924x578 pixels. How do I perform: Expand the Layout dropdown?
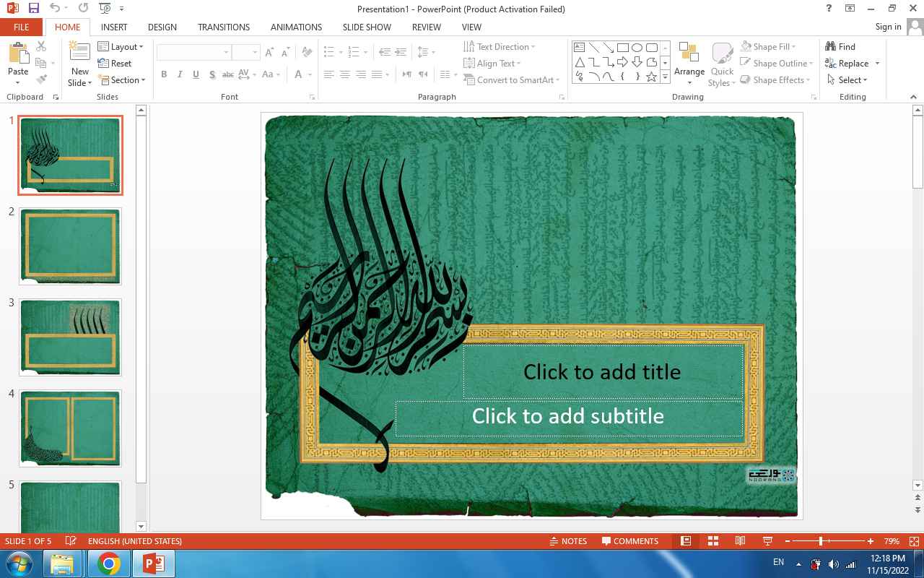pos(121,47)
